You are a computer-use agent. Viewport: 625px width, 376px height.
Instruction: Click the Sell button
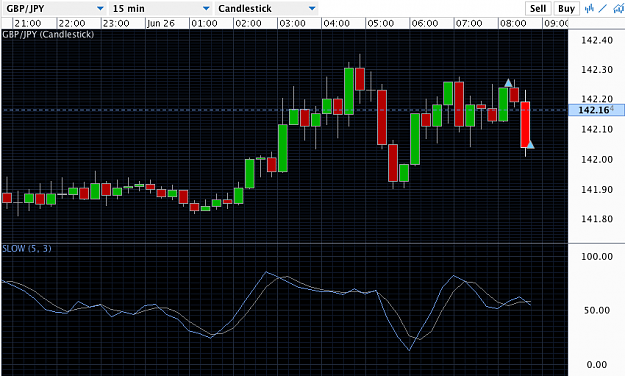pos(538,8)
